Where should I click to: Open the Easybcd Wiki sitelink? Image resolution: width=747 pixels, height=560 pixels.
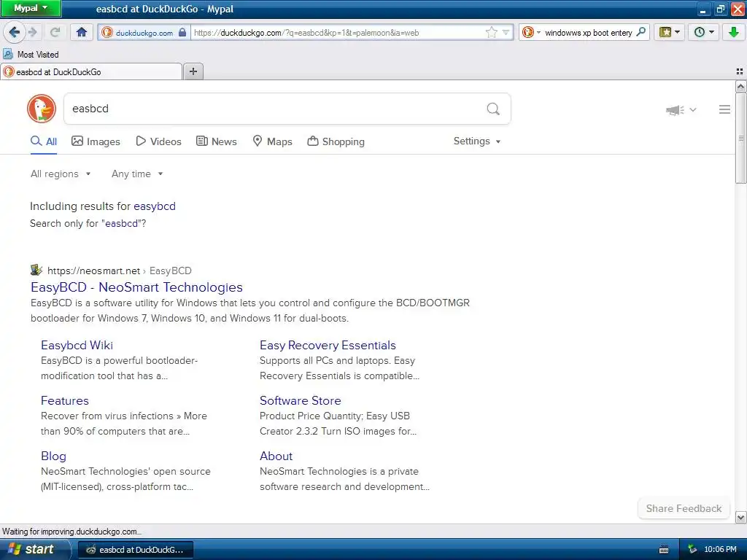[x=77, y=345]
